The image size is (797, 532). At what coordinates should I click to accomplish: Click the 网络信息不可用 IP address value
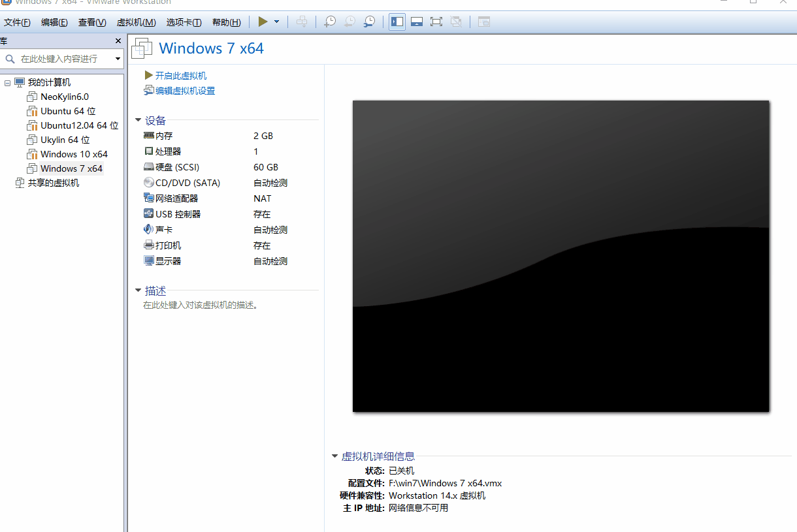point(418,508)
